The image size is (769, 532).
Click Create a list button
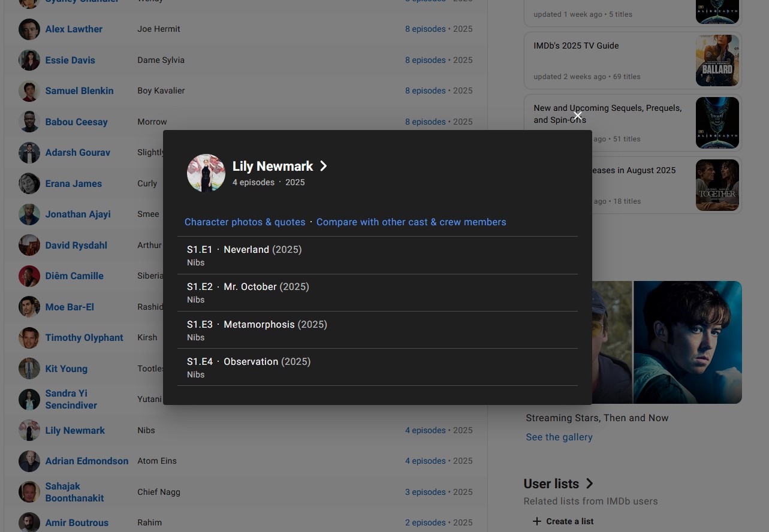point(563,521)
